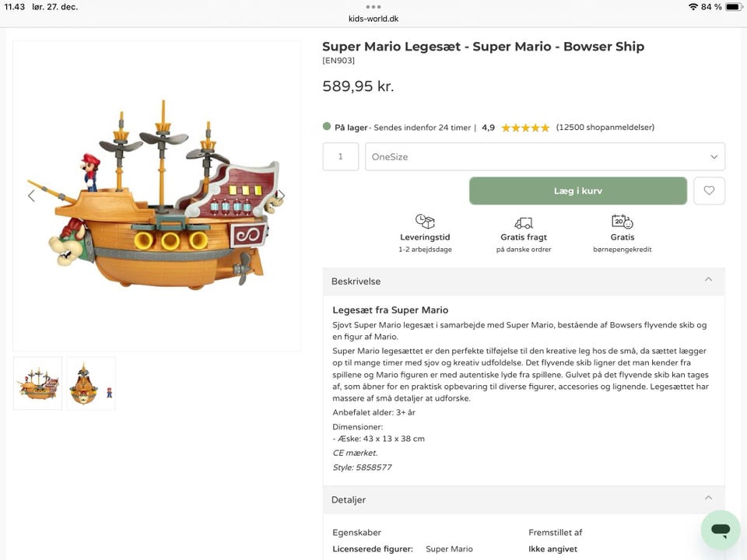Image resolution: width=747 pixels, height=560 pixels.
Task: Click the quantity input field
Action: (x=341, y=156)
